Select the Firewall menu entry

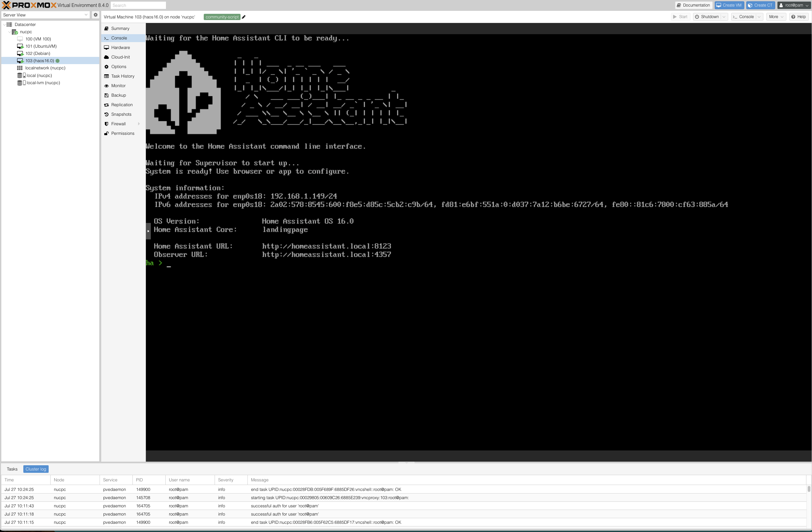(118, 124)
